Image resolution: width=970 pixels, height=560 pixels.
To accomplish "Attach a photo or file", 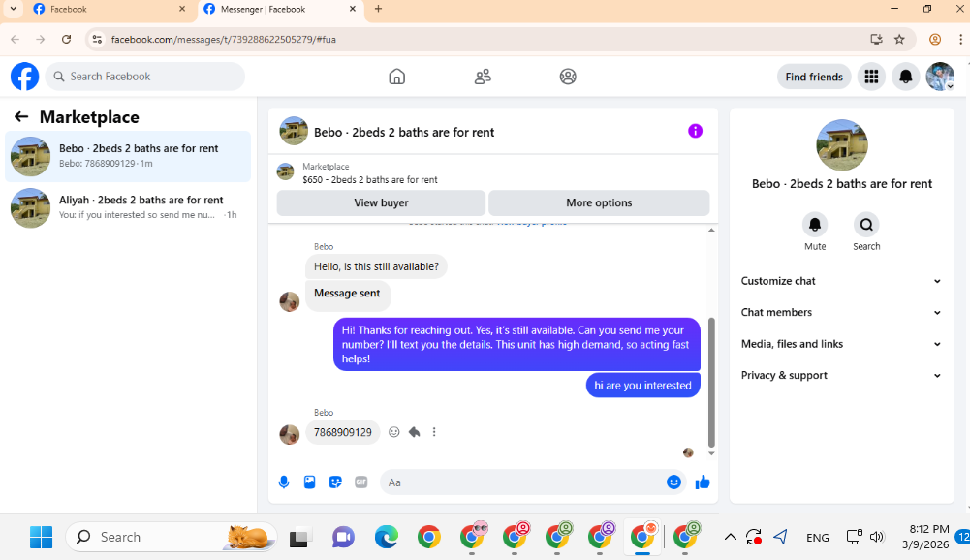I will pyautogui.click(x=310, y=482).
